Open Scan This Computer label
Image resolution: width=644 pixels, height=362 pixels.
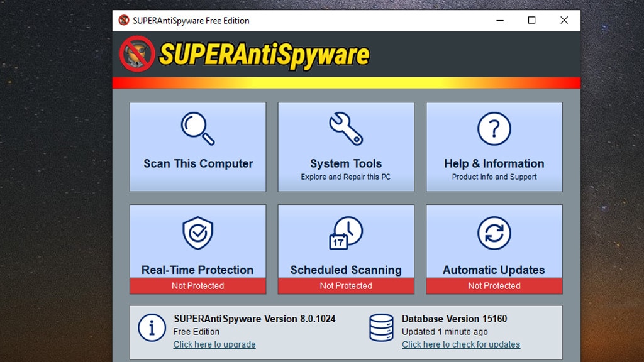[x=198, y=163]
